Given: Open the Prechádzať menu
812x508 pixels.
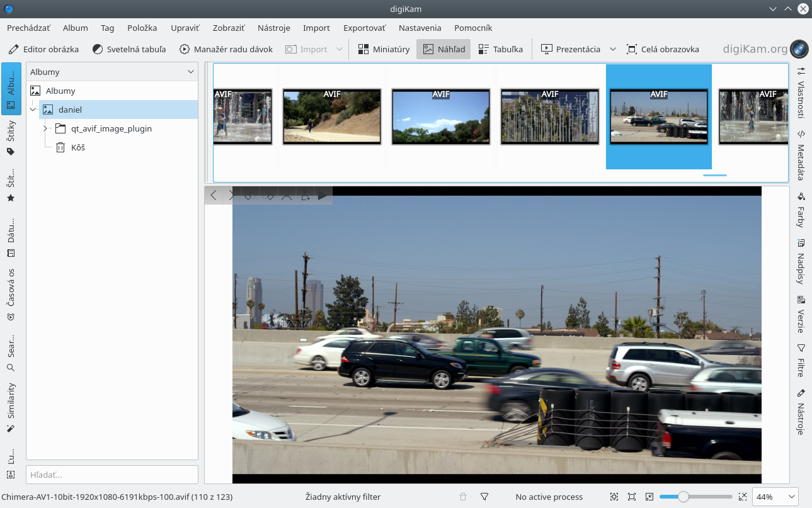Looking at the screenshot, I should coord(28,28).
